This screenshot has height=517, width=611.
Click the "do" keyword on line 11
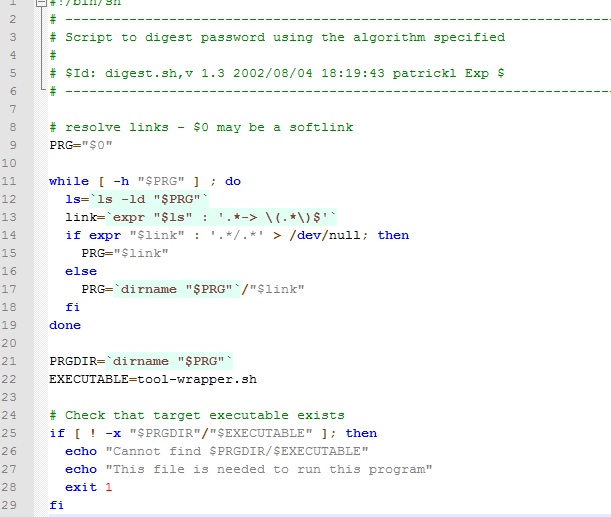coord(233,181)
